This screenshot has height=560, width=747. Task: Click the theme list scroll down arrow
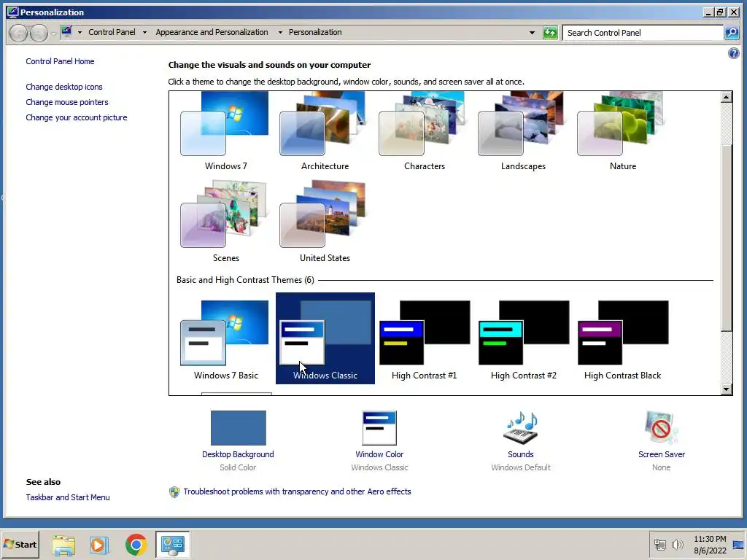click(x=726, y=389)
